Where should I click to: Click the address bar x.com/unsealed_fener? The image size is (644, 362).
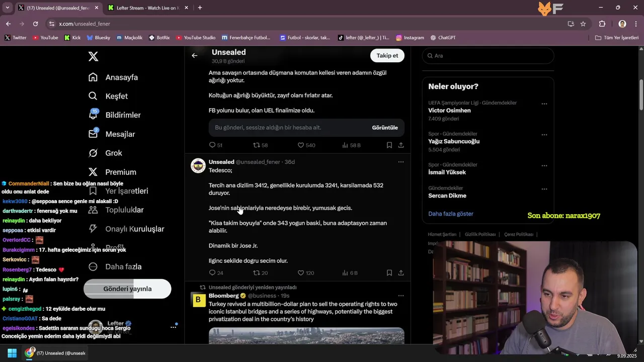[85, 24]
